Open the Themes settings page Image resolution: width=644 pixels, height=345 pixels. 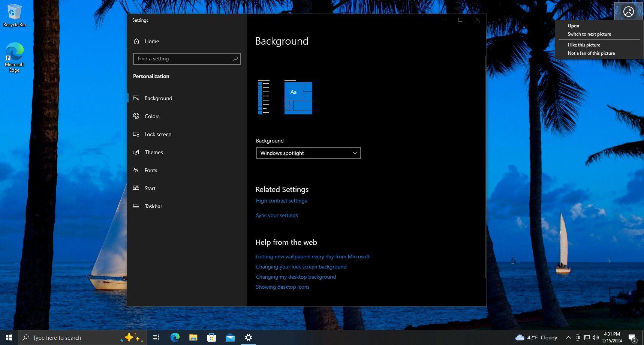tap(187, 152)
